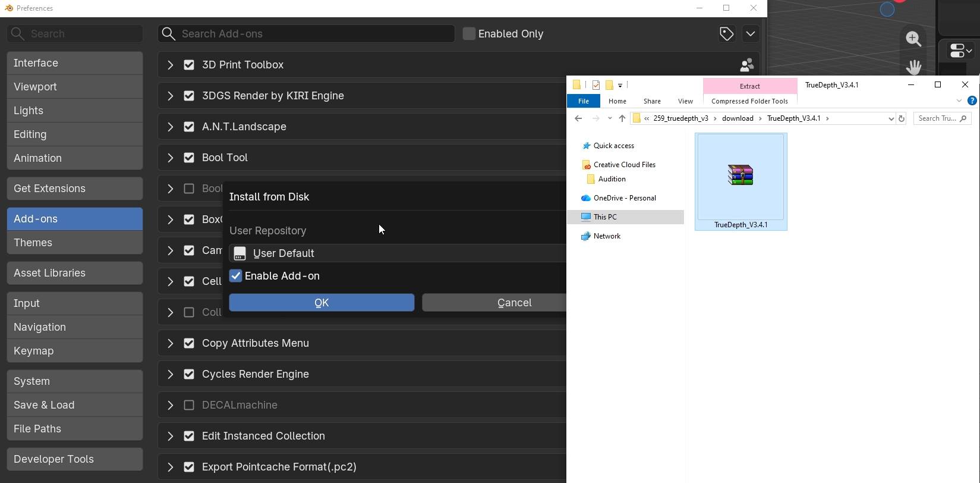Click the User Default repository disk icon
Viewport: 980px width, 483px height.
coord(240,253)
